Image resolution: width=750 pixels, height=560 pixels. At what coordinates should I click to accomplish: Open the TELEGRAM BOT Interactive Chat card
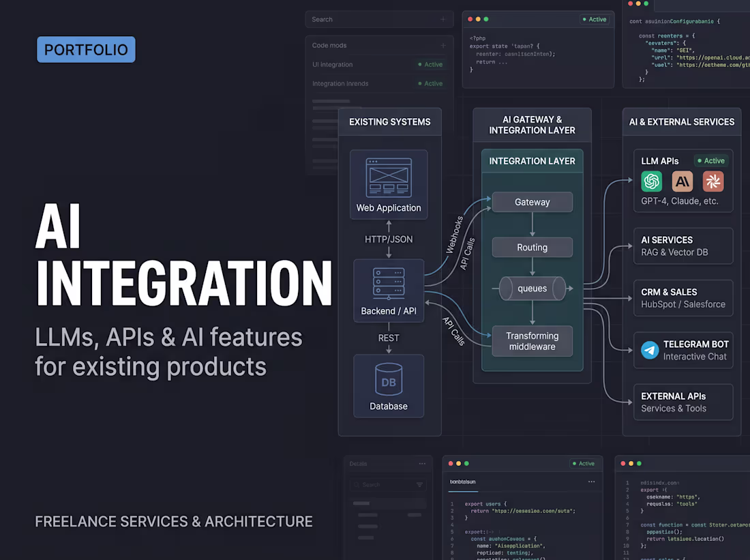[683, 351]
